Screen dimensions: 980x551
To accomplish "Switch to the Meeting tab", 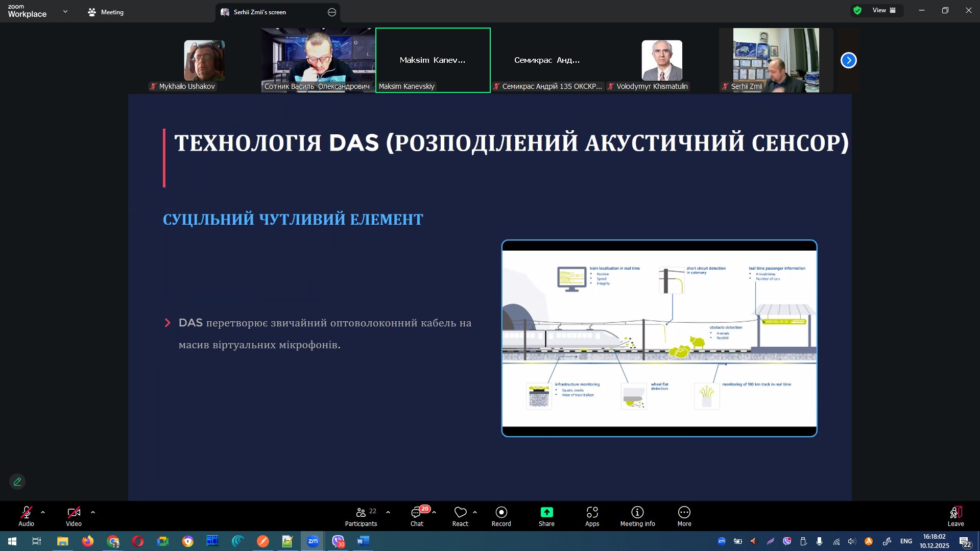I will click(106, 12).
